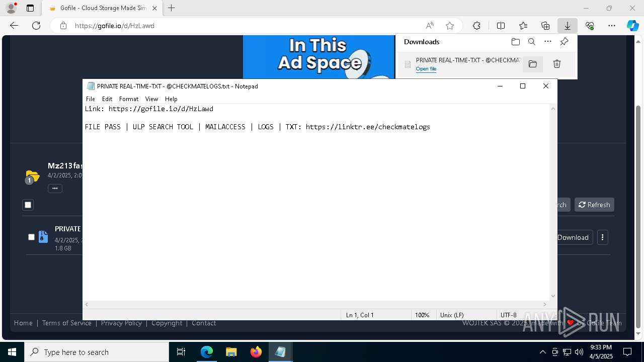Open downloads folder icon in Downloads panel
Image resolution: width=644 pixels, height=362 pixels.
(515, 42)
